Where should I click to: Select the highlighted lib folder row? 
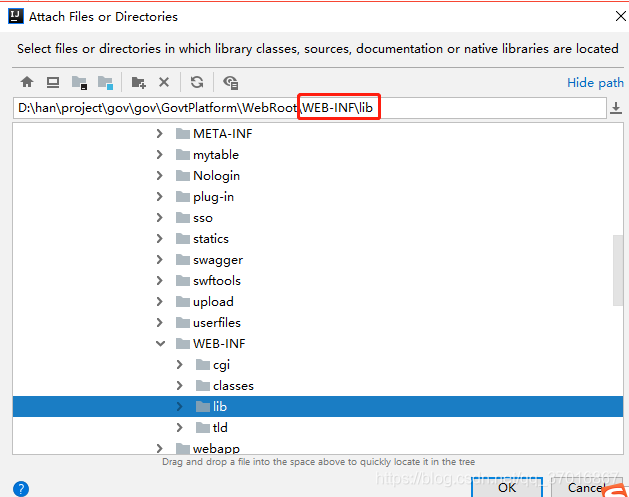[x=318, y=407]
